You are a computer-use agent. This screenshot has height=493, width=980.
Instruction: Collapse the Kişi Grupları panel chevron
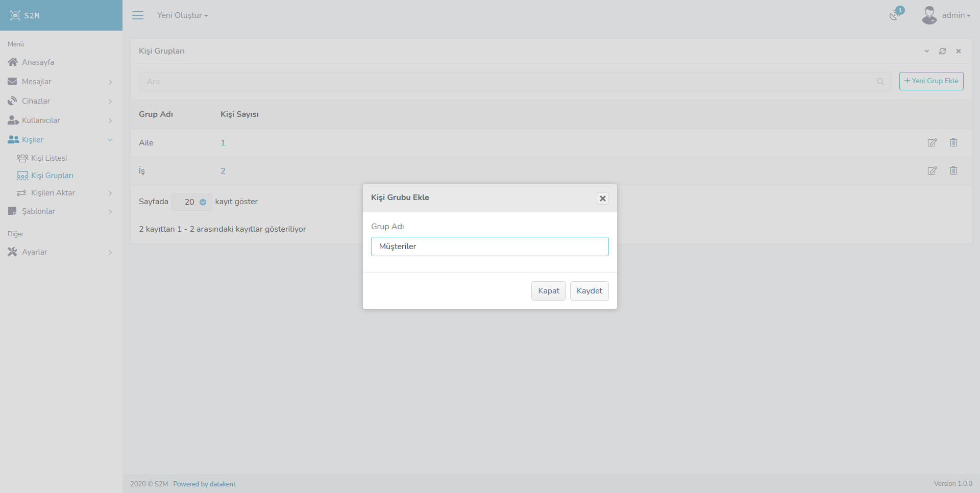coord(926,51)
